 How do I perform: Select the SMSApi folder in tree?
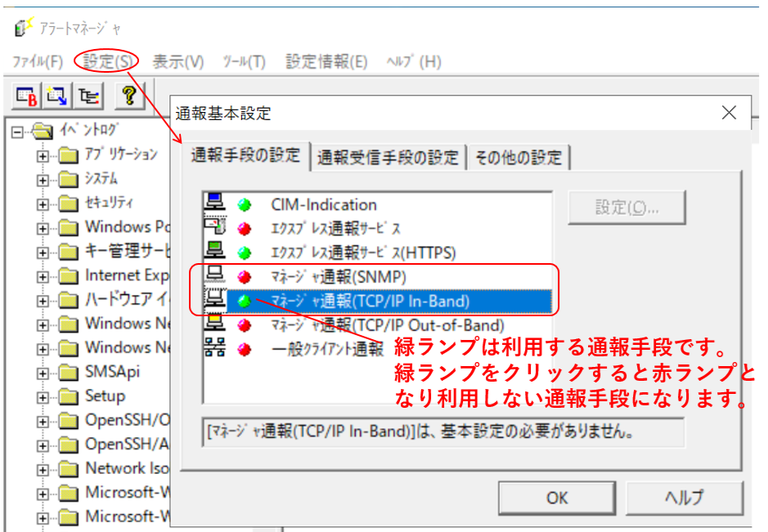pyautogui.click(x=112, y=372)
